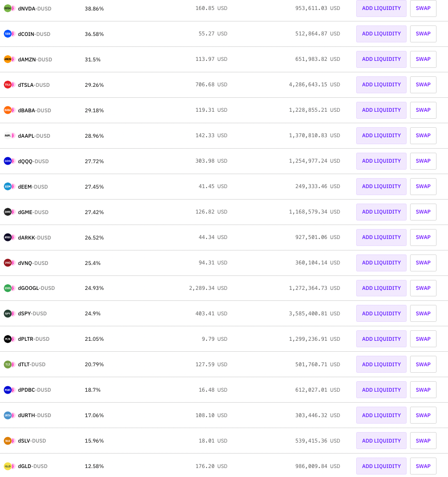Viewport: 448px width, 477px height.
Task: Add liquidity to dAAPL-DUSD pool
Action: click(381, 136)
